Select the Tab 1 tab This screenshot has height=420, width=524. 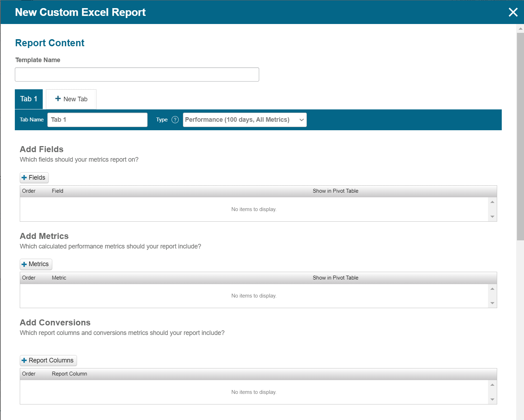coord(29,99)
